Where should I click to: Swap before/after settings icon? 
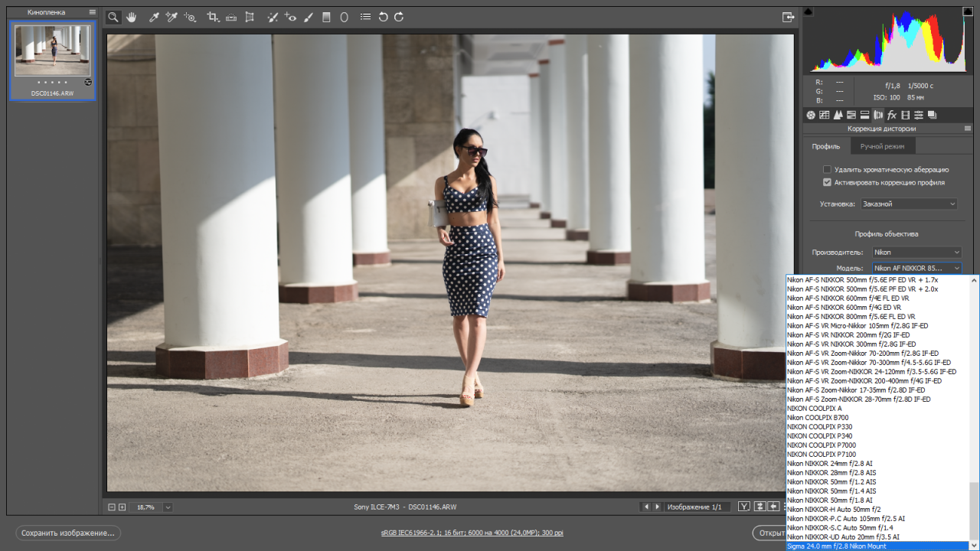click(x=759, y=507)
